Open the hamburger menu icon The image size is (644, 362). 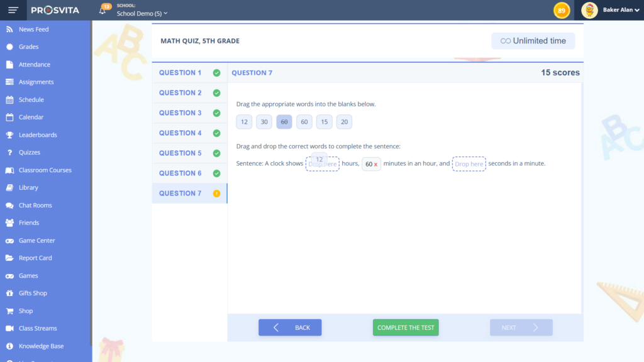(x=13, y=10)
